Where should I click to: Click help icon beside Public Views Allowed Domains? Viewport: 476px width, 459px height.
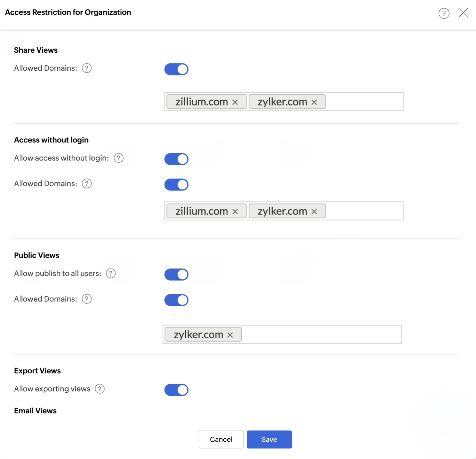click(87, 299)
